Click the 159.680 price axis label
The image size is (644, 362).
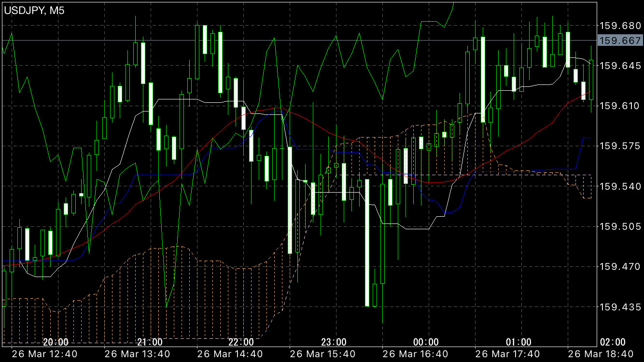pos(619,25)
